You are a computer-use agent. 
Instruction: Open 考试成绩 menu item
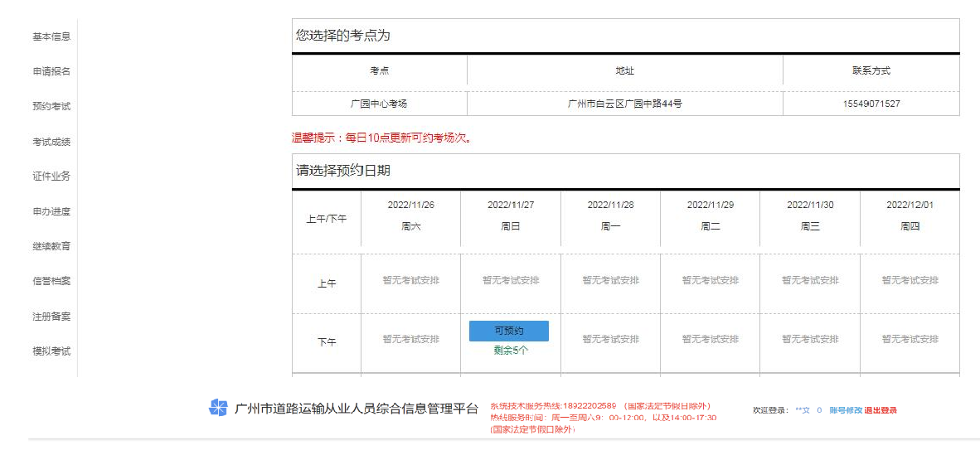(x=51, y=142)
